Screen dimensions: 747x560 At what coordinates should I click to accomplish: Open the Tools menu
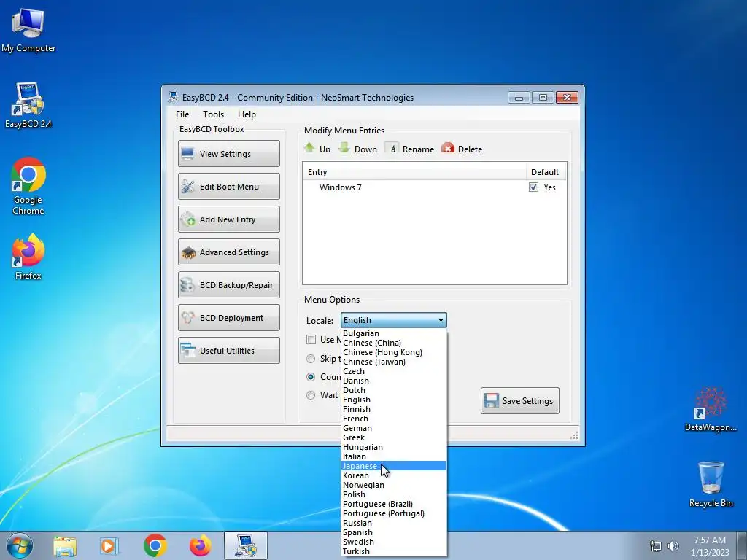(213, 114)
